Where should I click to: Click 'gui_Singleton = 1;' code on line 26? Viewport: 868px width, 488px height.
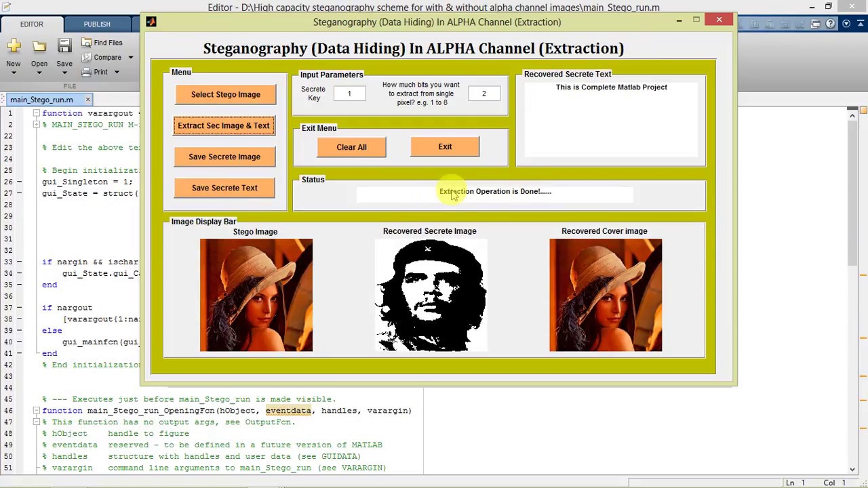click(x=87, y=182)
